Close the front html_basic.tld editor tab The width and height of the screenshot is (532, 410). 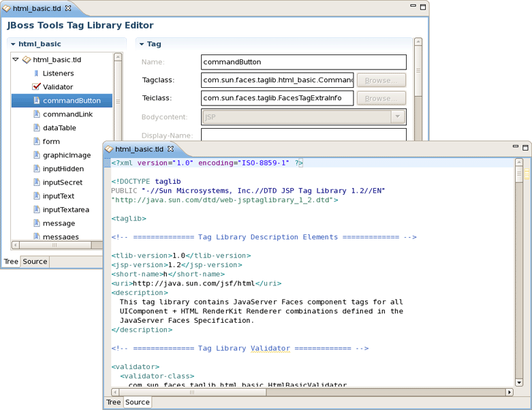click(x=171, y=149)
